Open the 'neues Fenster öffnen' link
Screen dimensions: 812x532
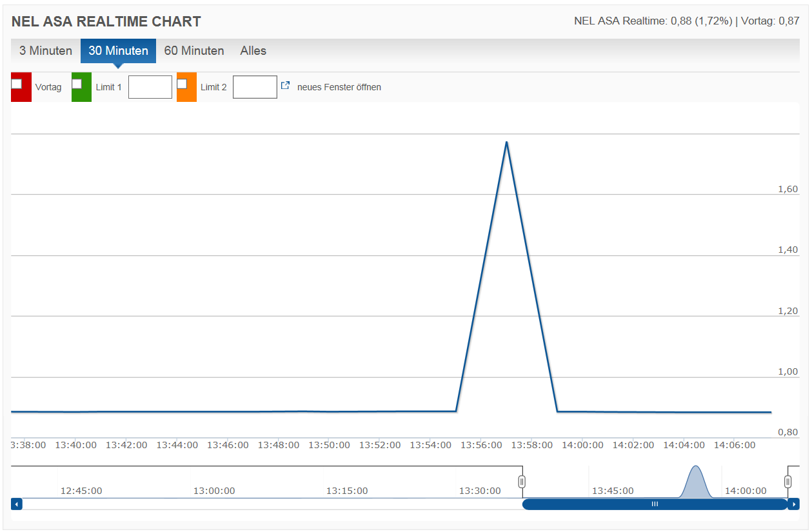339,87
